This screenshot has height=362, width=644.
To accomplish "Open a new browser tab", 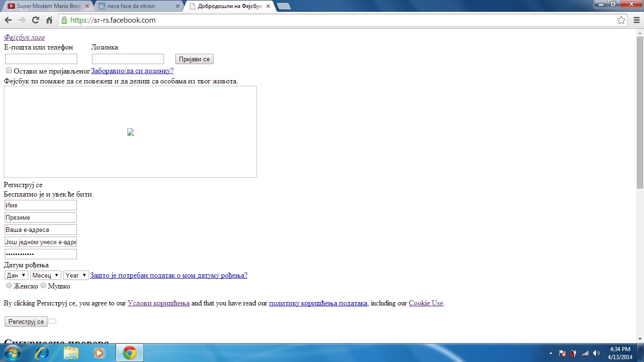I will (283, 6).
